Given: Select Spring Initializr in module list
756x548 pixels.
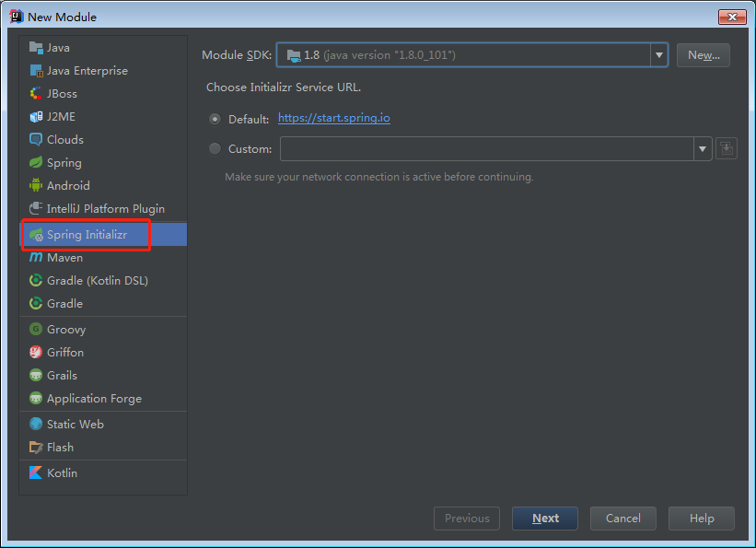Looking at the screenshot, I should (87, 235).
